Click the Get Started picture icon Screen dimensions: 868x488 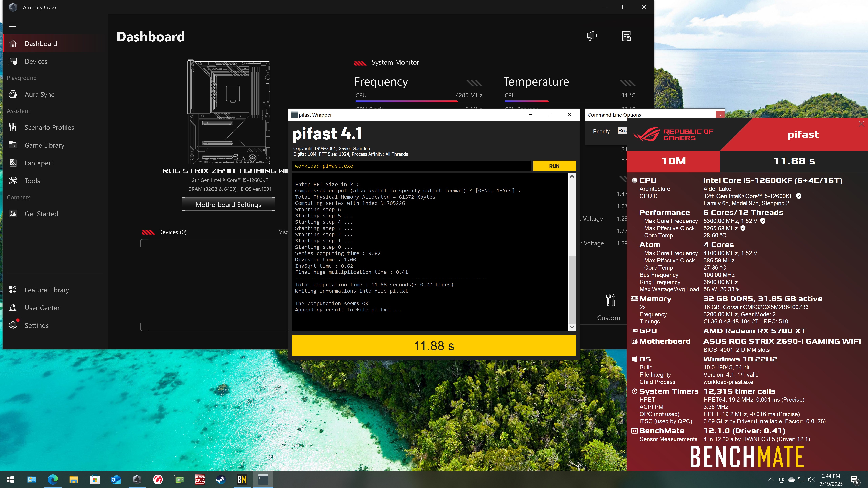13,213
